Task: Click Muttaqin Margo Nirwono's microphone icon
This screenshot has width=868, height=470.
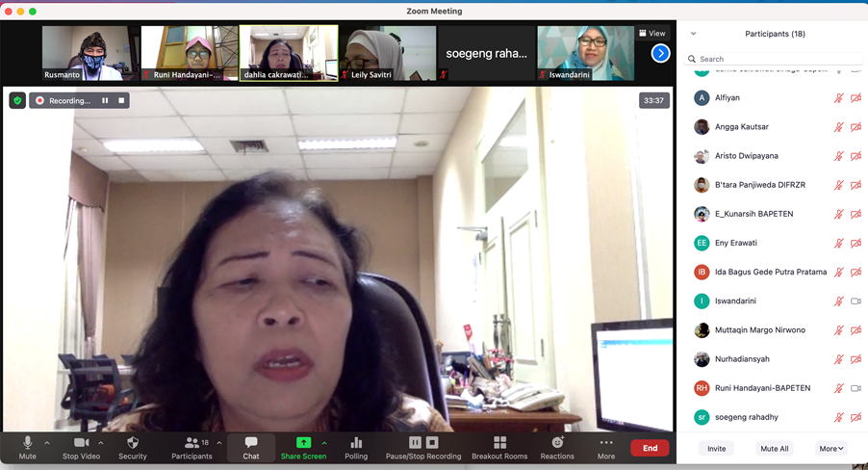Action: (839, 329)
